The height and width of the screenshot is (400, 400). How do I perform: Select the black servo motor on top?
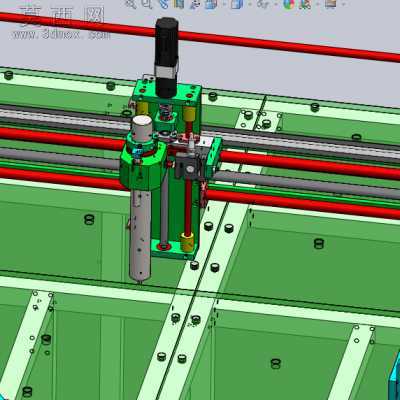click(166, 57)
